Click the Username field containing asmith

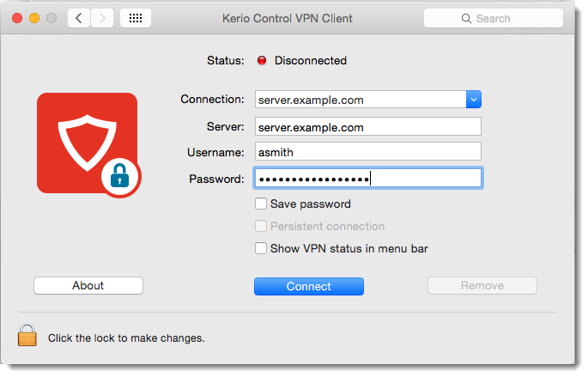[368, 151]
